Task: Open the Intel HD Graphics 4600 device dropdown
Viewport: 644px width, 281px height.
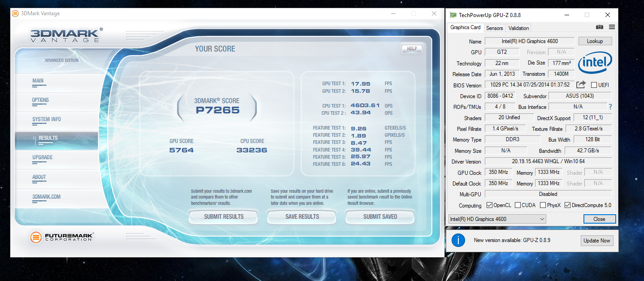Action: pyautogui.click(x=497, y=219)
